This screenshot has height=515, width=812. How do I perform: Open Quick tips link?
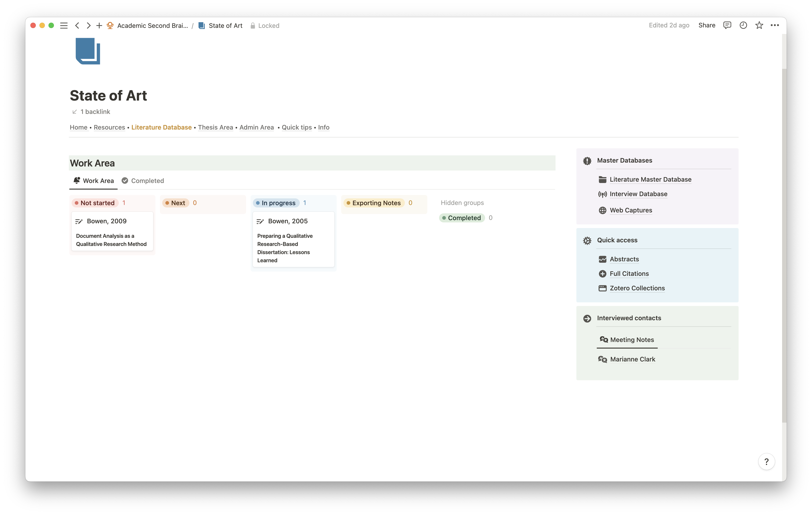tap(297, 128)
